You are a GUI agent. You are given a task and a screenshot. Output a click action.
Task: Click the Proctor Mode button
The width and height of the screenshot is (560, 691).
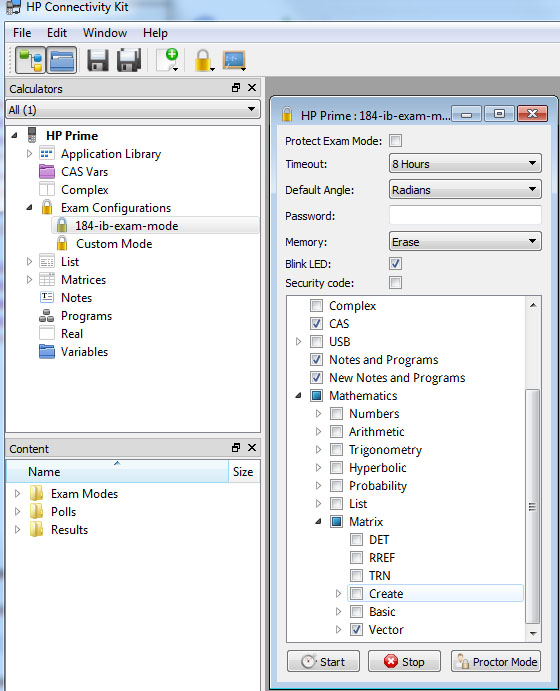(x=496, y=661)
